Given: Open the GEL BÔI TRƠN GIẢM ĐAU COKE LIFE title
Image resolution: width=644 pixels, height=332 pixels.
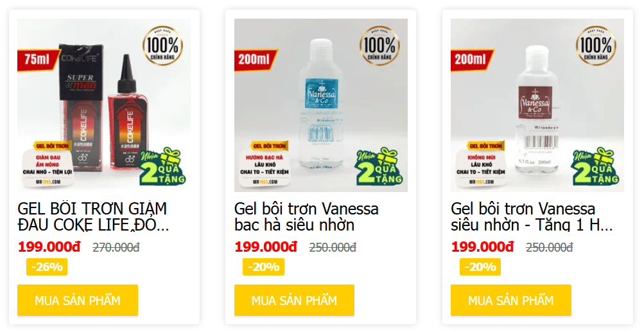Looking at the screenshot, I should (93, 216).
